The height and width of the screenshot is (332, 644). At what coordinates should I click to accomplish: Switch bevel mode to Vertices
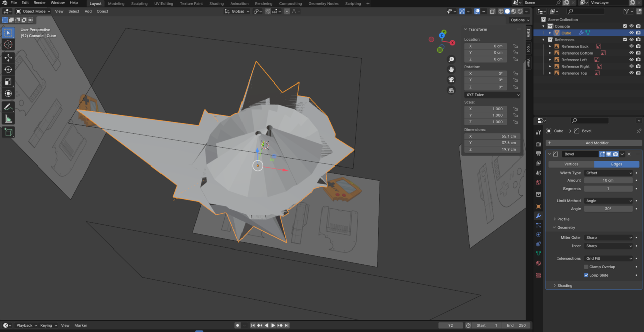[571, 164]
